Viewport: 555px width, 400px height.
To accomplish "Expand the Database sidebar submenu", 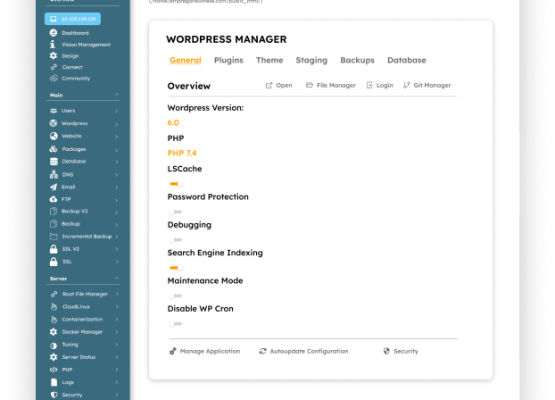I will [116, 162].
